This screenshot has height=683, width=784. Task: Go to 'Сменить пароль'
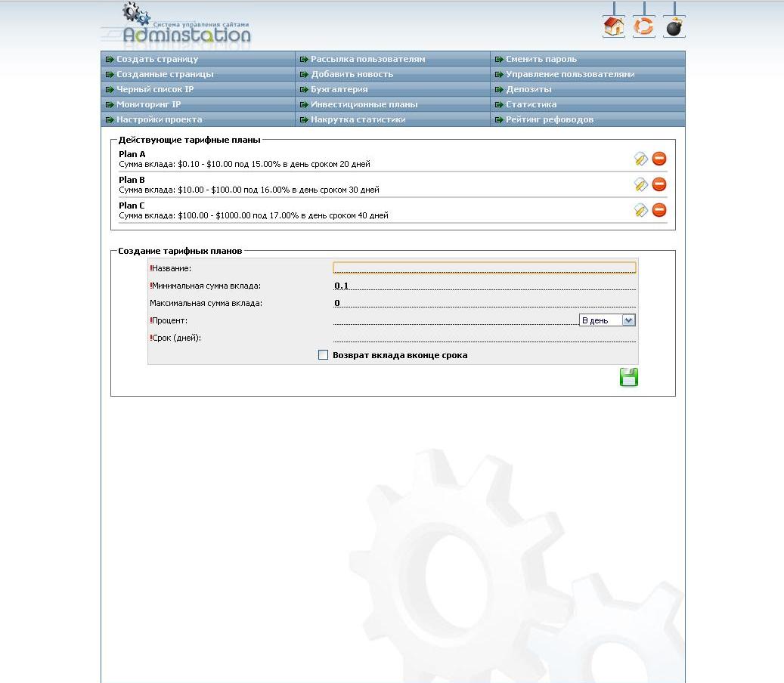click(587, 59)
